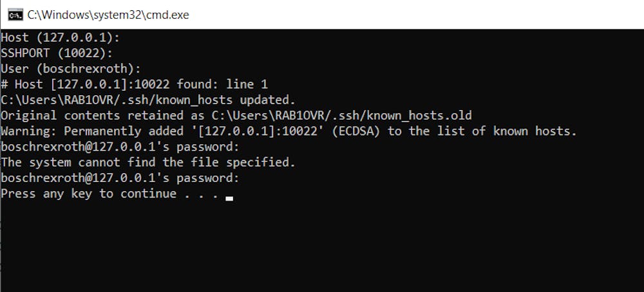This screenshot has height=292, width=644.
Task: Click the first boschrexroth password prompt
Action: (120, 147)
